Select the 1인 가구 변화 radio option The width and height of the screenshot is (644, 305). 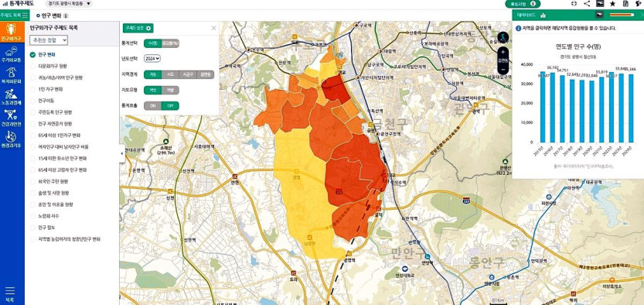(32, 89)
